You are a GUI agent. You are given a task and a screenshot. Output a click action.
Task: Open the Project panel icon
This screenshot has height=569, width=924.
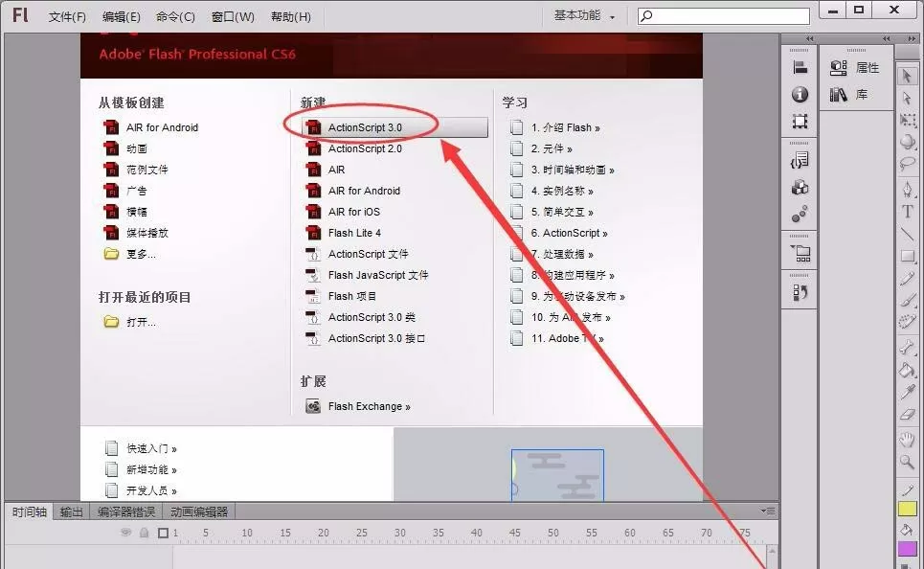(800, 254)
